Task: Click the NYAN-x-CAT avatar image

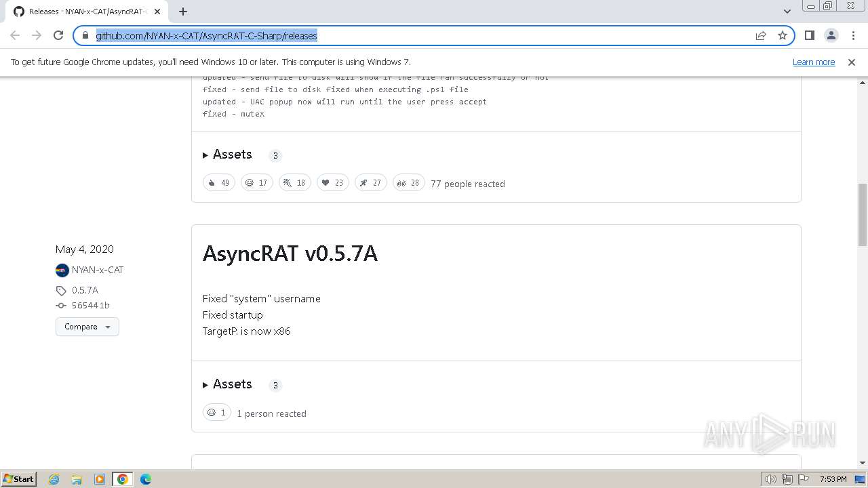Action: click(x=62, y=270)
